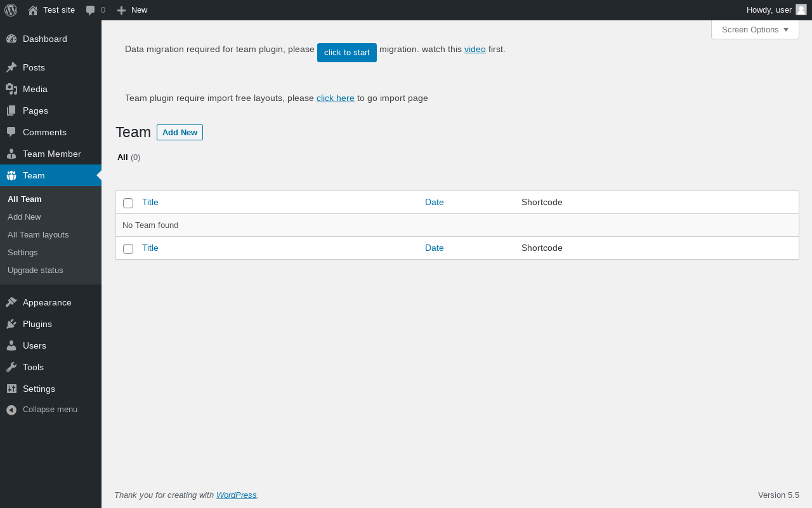
Task: Click the Settings sliders icon in the main menu
Action: (x=11, y=389)
